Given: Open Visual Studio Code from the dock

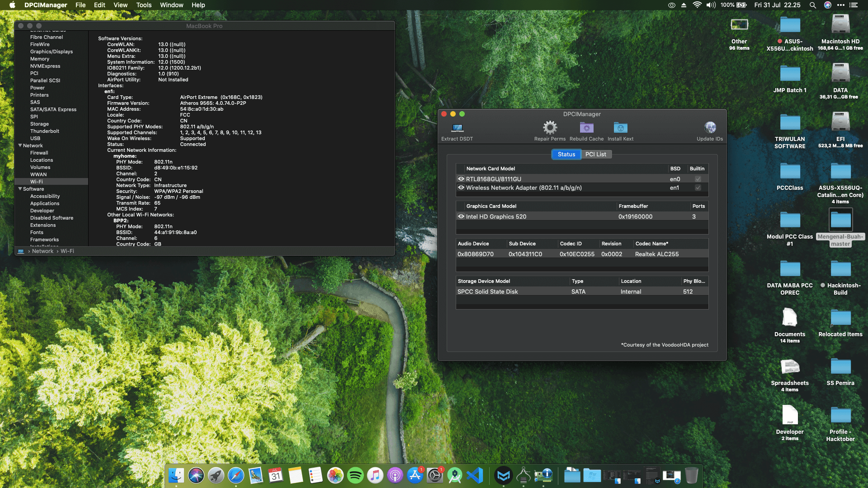Looking at the screenshot, I should (x=475, y=475).
